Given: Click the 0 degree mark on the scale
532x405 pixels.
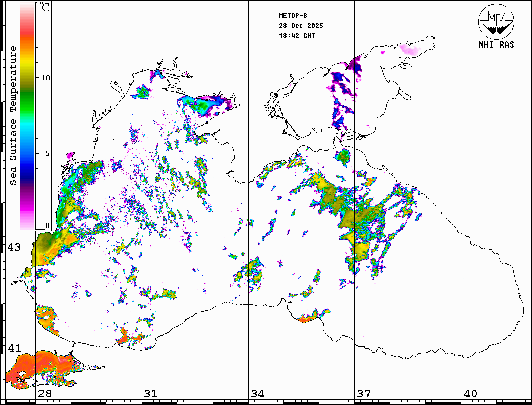Looking at the screenshot, I should pyautogui.click(x=47, y=226).
